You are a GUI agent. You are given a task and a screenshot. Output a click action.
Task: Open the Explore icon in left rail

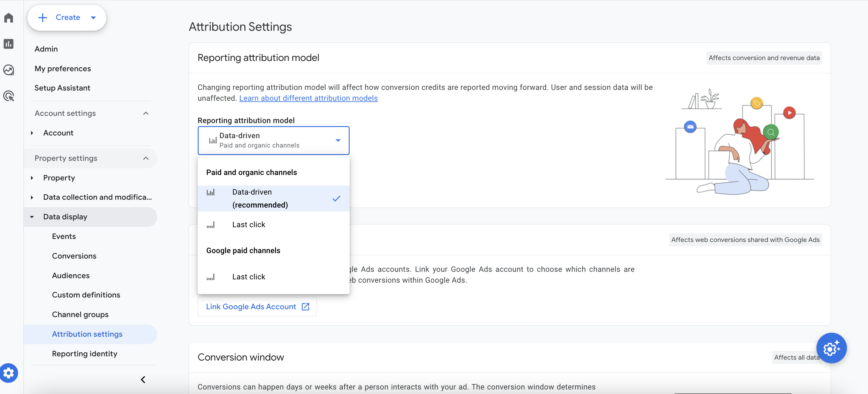(x=9, y=70)
